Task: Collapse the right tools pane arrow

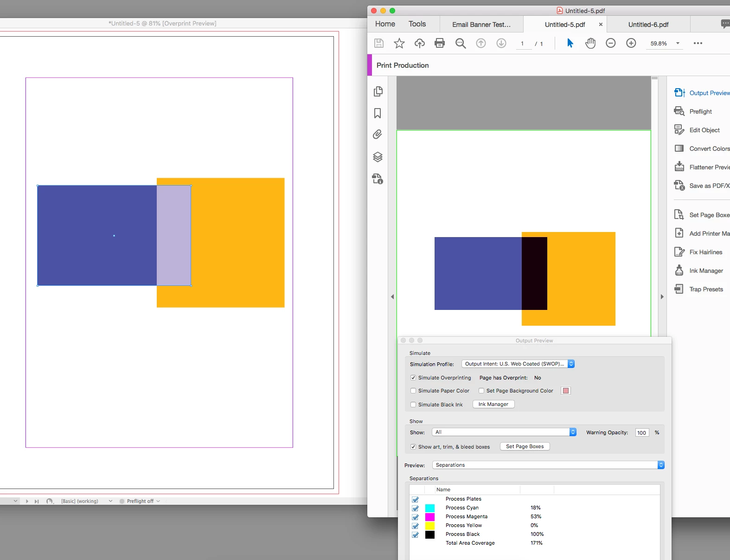Action: pyautogui.click(x=662, y=296)
